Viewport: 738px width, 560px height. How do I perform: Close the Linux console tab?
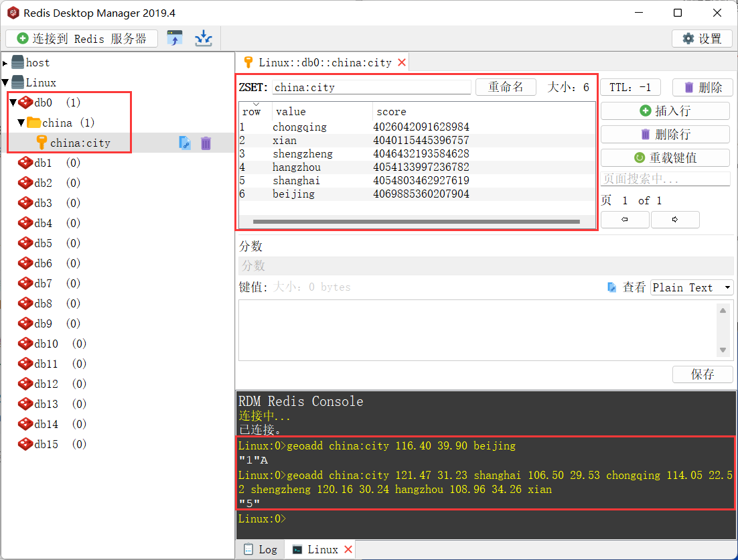click(x=348, y=549)
